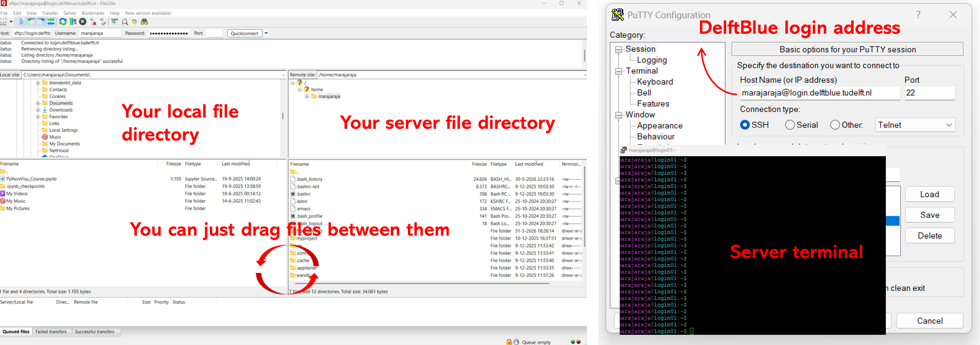Toggle transfer queue display toolbar icon

(51, 21)
